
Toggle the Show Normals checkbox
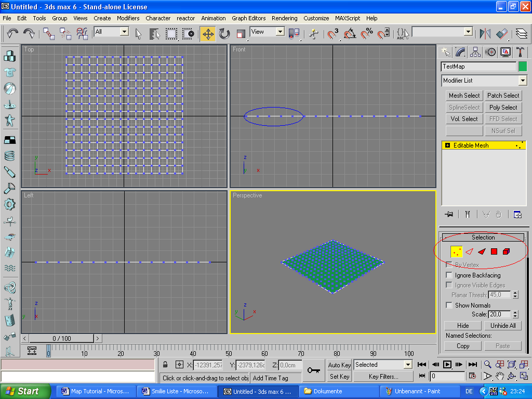point(449,305)
